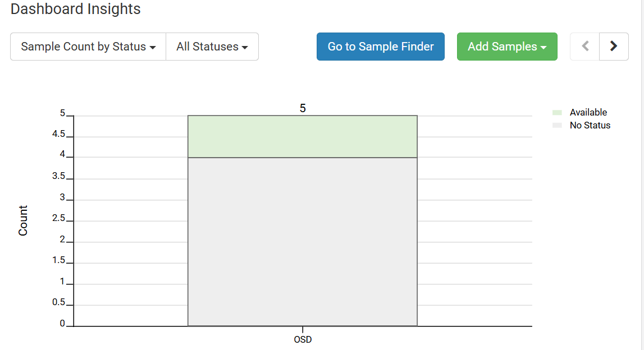Expand the All Statuses filter dropdown
Image resolution: width=644 pixels, height=350 pixels.
(x=212, y=47)
